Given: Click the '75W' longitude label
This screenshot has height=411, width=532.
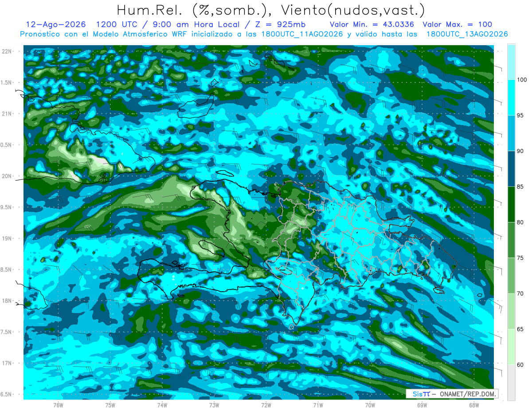Looking at the screenshot, I should pyautogui.click(x=110, y=405).
